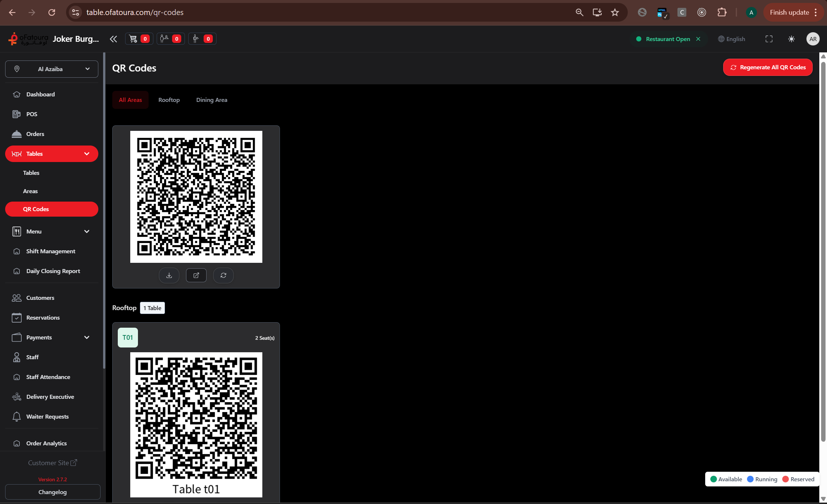The image size is (827, 504).
Task: Collapse the sidebar with the double chevron
Action: [113, 39]
